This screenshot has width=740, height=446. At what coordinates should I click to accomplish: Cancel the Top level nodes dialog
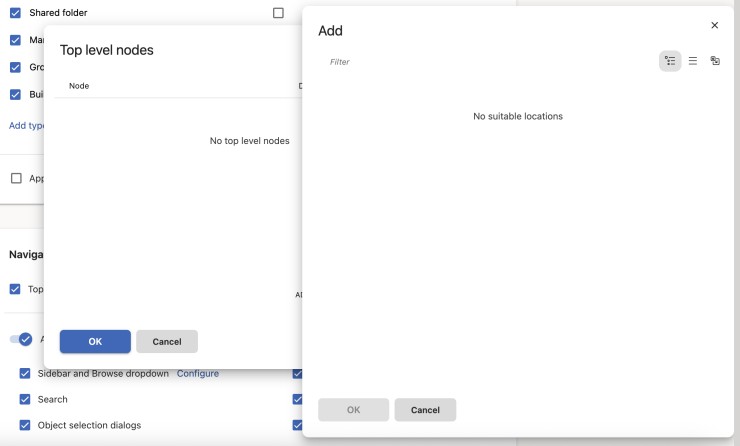click(x=167, y=341)
